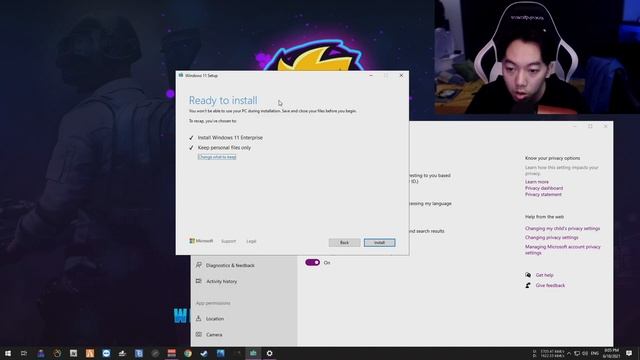Image resolution: width=640 pixels, height=360 pixels.
Task: Click the Location sidebar icon
Action: click(x=199, y=318)
